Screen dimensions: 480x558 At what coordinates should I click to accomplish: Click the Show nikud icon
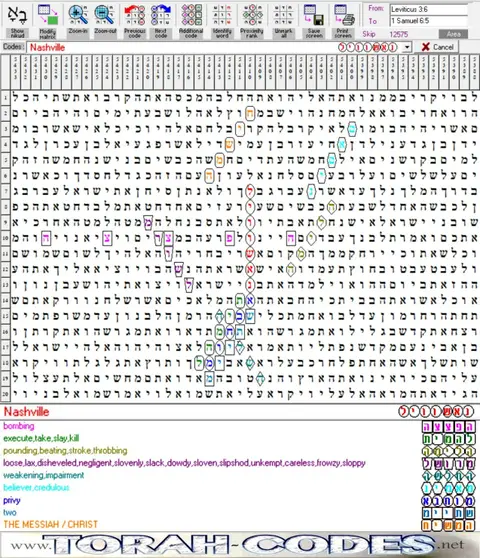17,15
